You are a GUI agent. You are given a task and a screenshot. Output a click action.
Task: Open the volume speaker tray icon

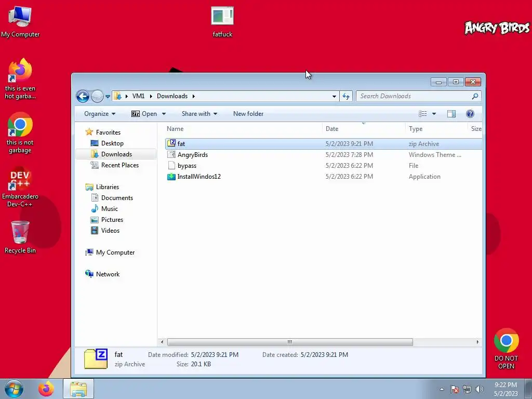coord(480,389)
